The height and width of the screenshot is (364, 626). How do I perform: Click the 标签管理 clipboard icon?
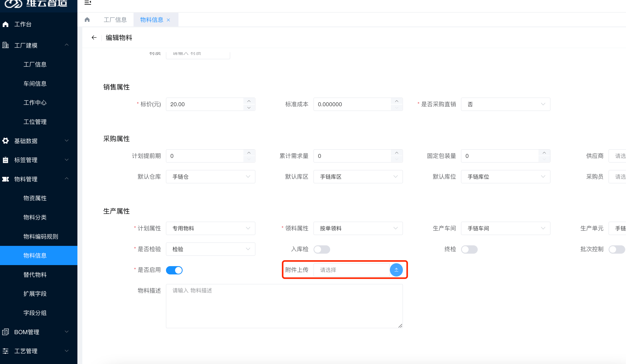[x=5, y=160]
